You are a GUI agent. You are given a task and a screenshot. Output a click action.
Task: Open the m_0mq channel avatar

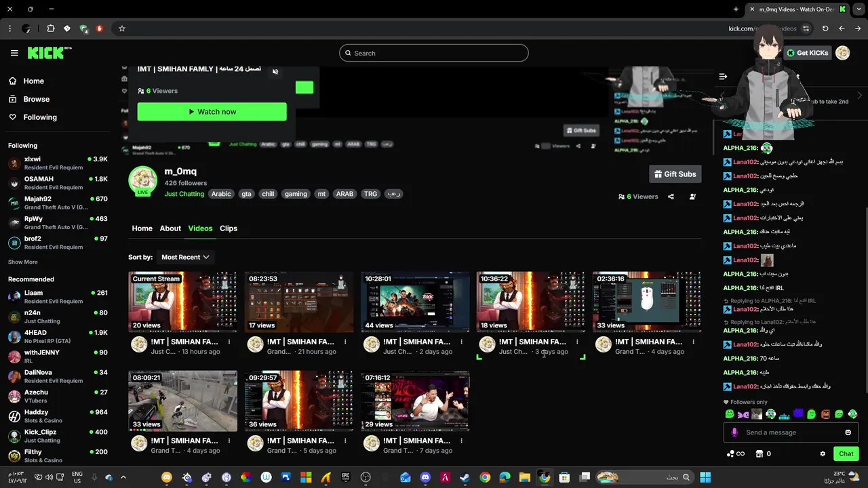pyautogui.click(x=143, y=180)
